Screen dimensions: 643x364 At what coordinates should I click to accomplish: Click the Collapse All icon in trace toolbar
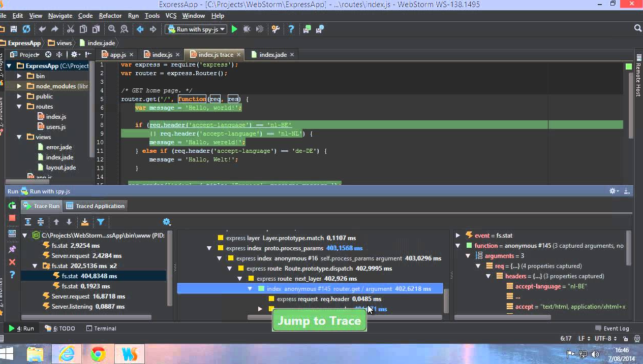(41, 222)
